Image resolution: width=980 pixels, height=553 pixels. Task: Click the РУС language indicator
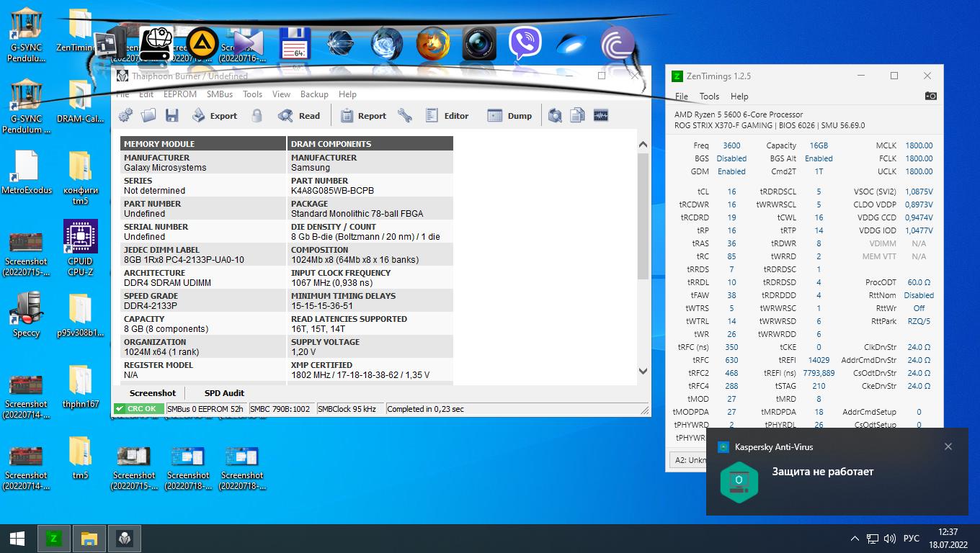[911, 539]
